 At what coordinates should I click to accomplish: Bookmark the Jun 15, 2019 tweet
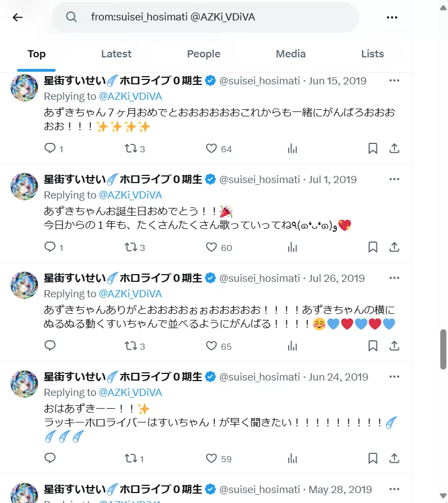(373, 148)
